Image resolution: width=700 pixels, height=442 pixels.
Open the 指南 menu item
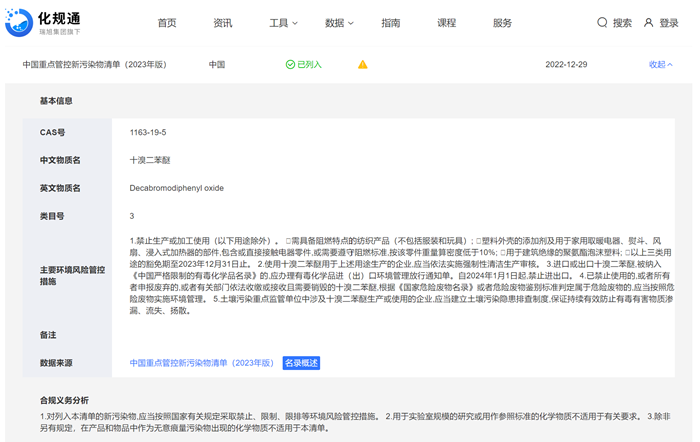coord(391,23)
